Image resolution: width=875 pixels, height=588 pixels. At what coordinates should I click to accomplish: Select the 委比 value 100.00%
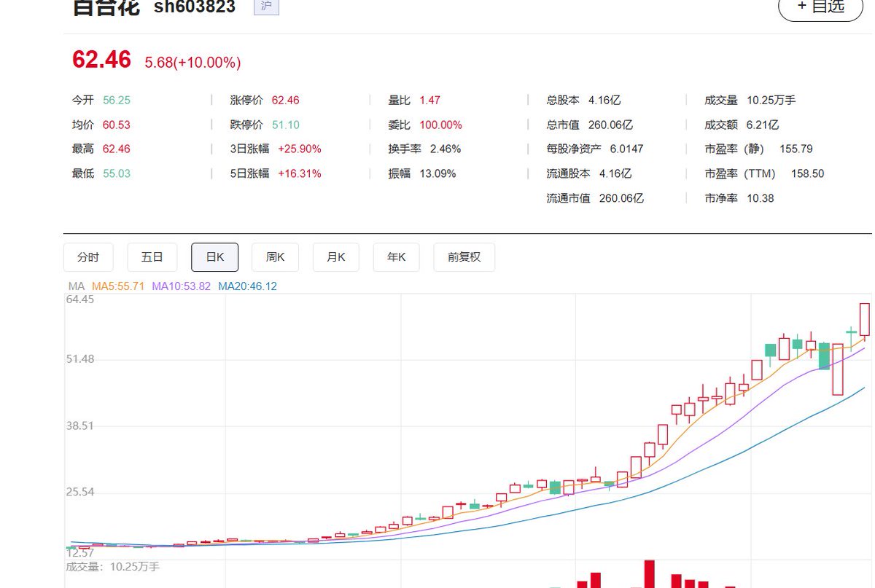pos(440,125)
